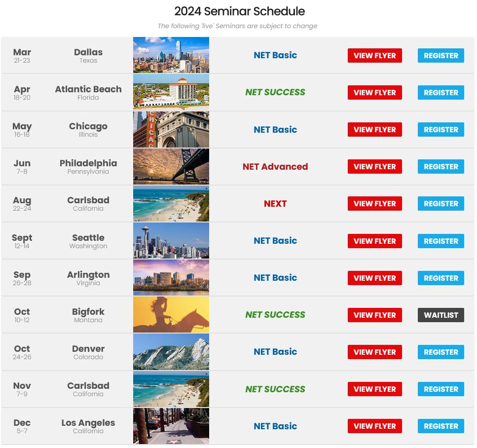This screenshot has width=477, height=448.
Task: View flyer for Arlington Virginia seminar
Action: click(x=375, y=278)
